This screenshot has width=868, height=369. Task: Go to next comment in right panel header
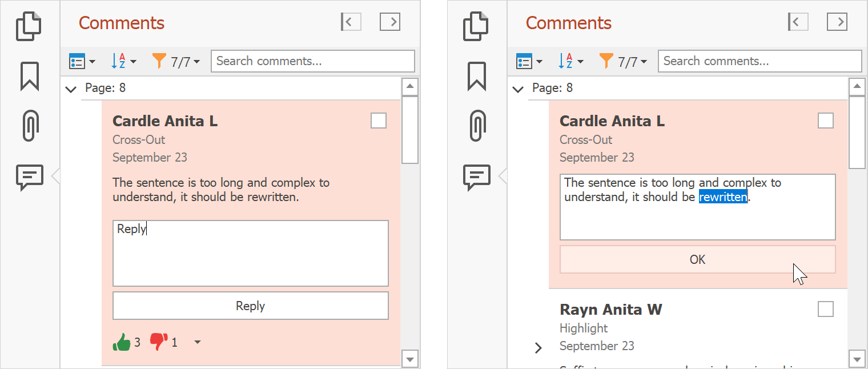click(x=837, y=22)
